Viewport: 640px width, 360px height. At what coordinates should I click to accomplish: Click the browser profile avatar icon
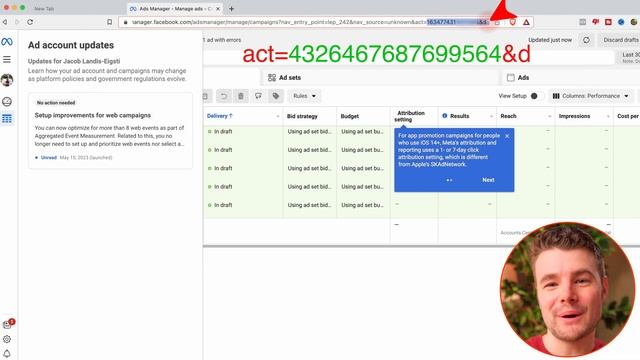click(633, 22)
